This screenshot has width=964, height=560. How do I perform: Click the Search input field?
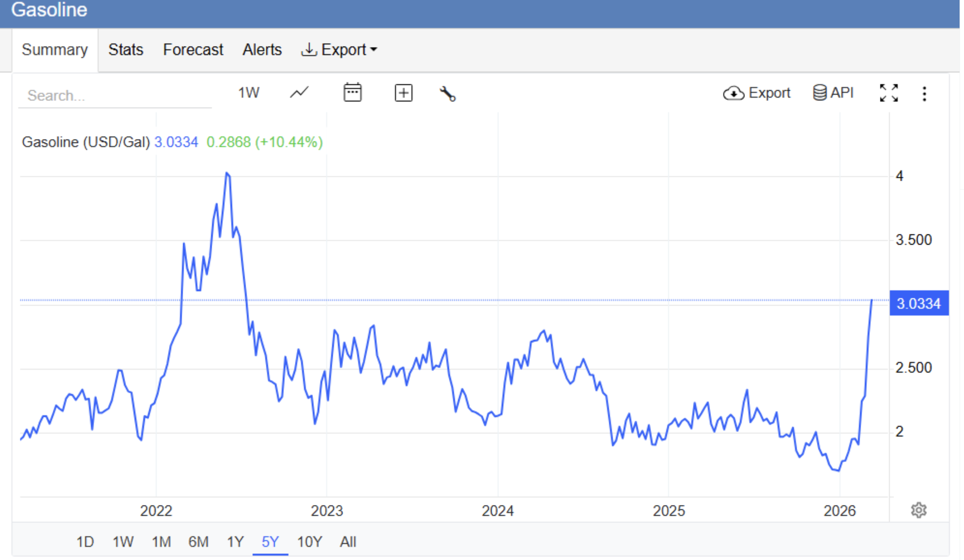pos(114,95)
